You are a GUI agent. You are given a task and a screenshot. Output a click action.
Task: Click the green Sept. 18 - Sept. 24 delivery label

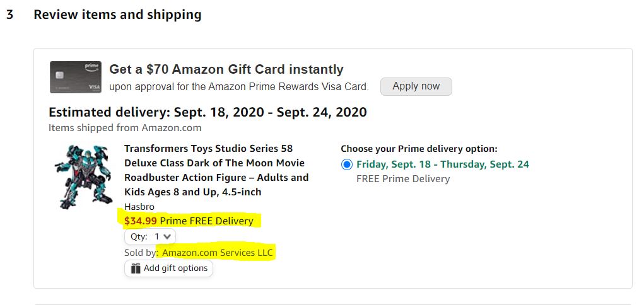coord(442,164)
